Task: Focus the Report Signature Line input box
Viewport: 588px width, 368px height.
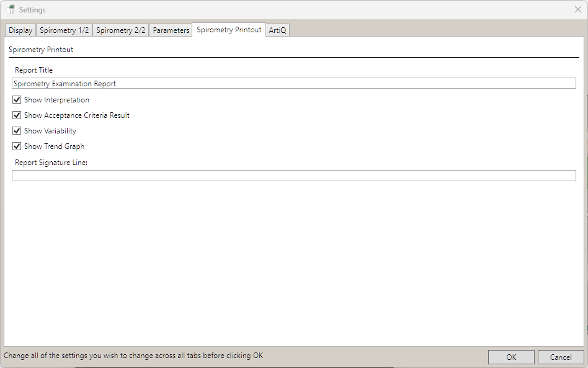Action: point(293,176)
